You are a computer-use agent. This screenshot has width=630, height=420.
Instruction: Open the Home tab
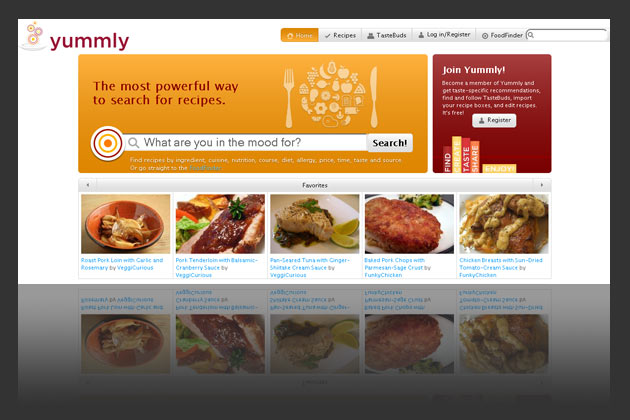coord(299,35)
